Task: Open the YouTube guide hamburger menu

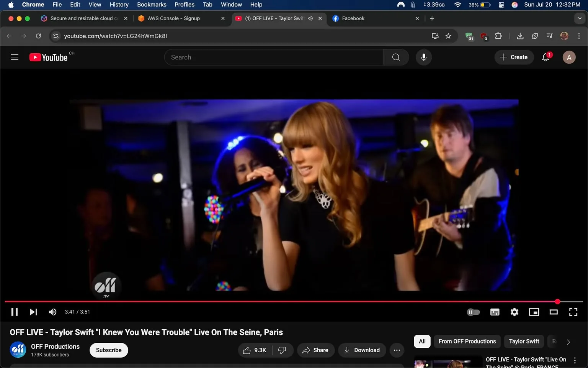Action: (15, 57)
